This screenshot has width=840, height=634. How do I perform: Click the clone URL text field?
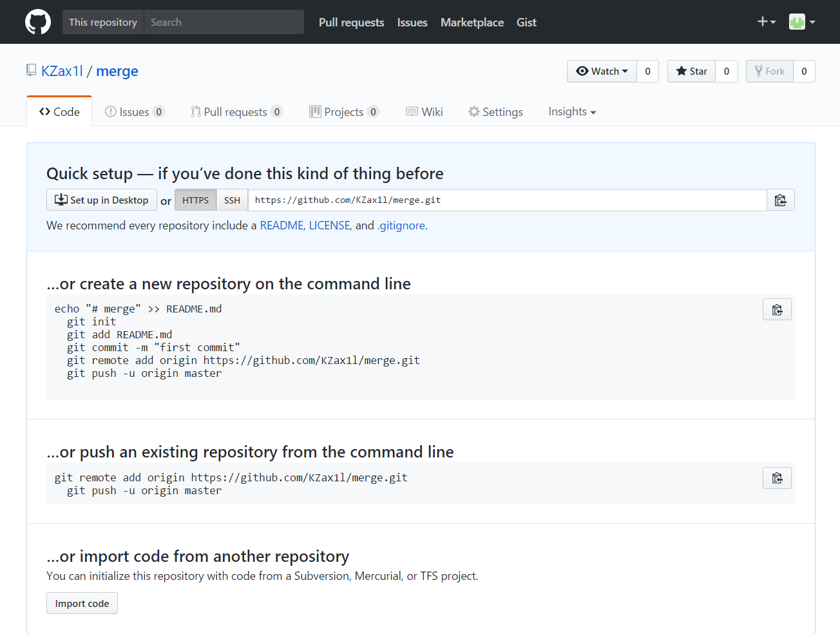click(x=508, y=200)
